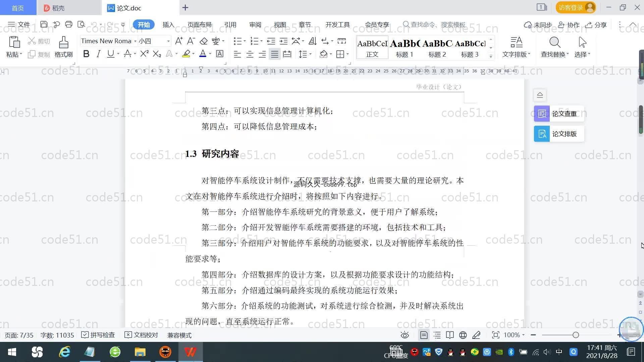Click the 访客登录 login button
This screenshot has width=644, height=362.
click(x=576, y=7)
